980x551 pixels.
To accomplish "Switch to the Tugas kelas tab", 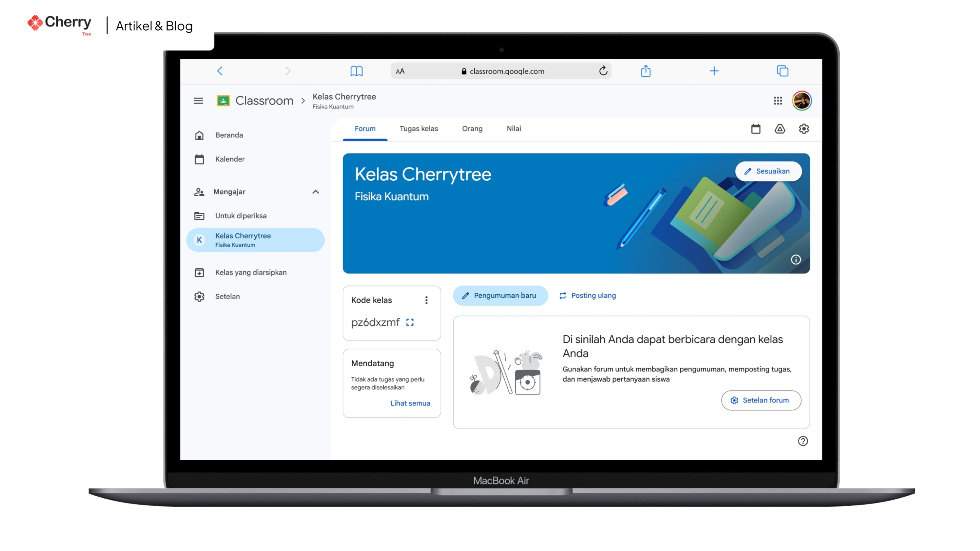I will (x=419, y=129).
